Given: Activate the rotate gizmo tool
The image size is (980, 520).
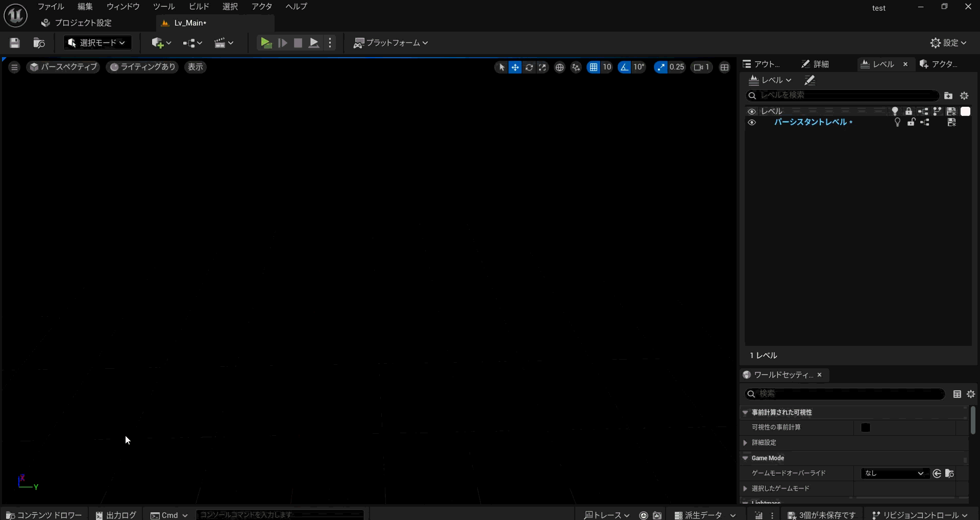Looking at the screenshot, I should [529, 67].
